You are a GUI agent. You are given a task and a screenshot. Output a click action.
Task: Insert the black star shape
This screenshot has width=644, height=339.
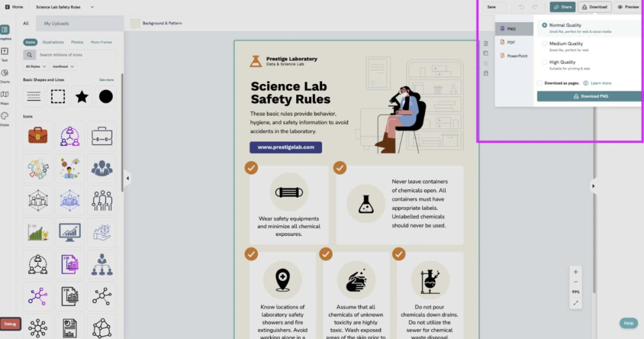point(82,97)
